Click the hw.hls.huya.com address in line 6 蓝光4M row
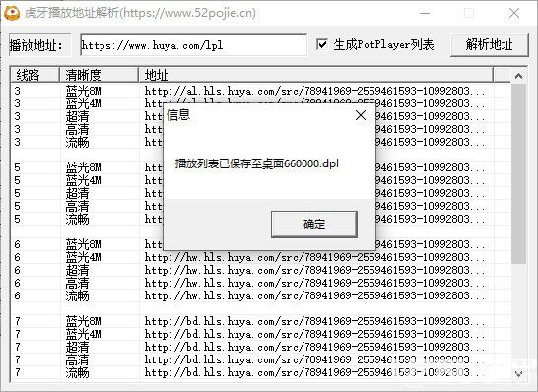Viewport: 538px width, 392px height. tap(315, 258)
